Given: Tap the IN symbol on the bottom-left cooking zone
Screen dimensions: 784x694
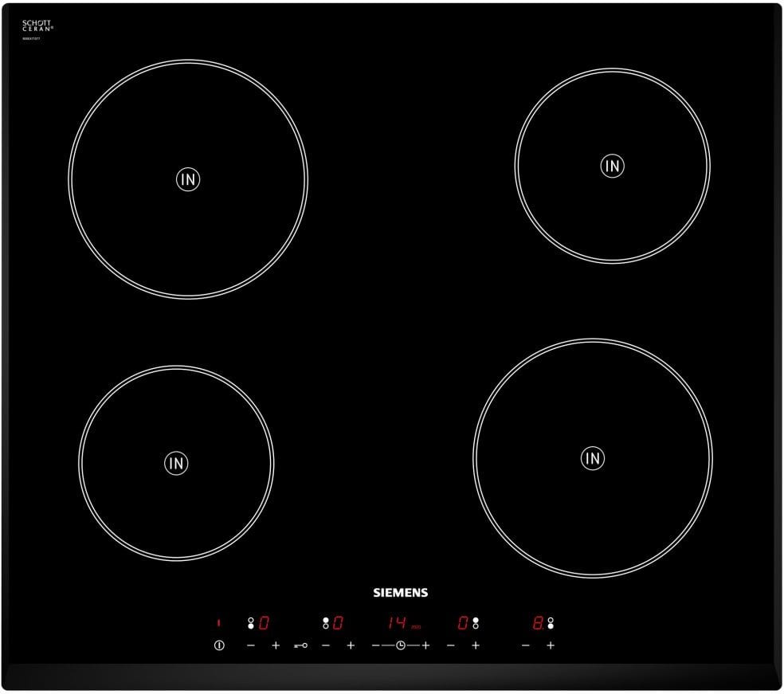Looking at the screenshot, I should [176, 462].
